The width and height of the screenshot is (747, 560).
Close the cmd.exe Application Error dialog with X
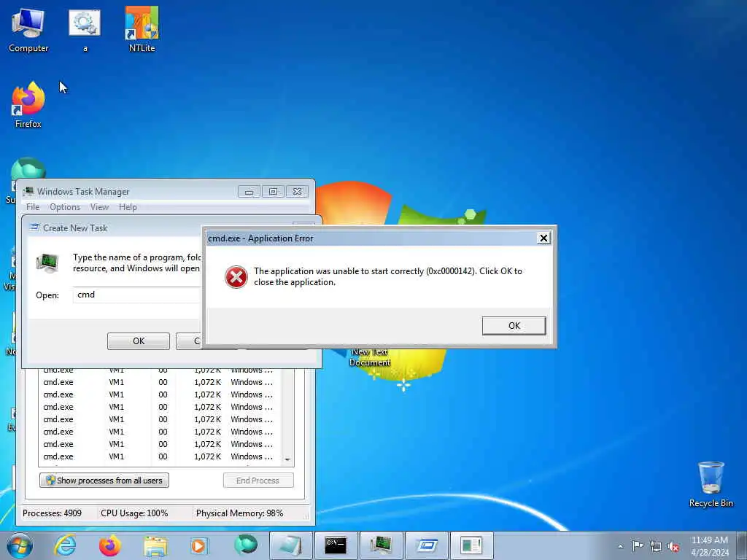tap(543, 238)
